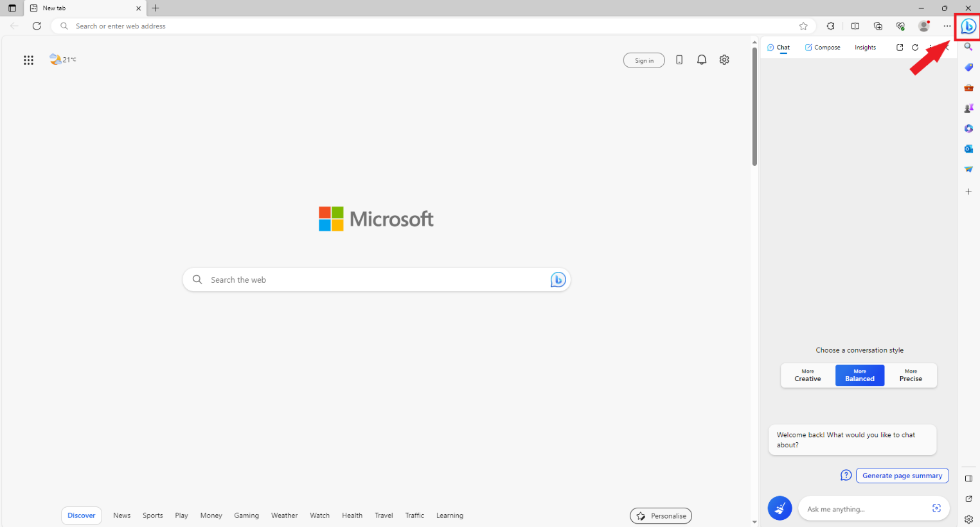The width and height of the screenshot is (980, 527).
Task: Open the Tools briefcase icon in sidebar
Action: [968, 87]
